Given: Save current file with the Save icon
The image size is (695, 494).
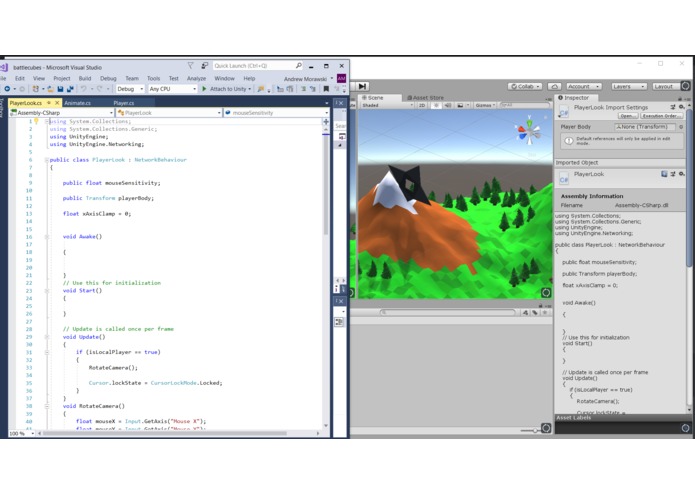Looking at the screenshot, I should click(x=60, y=89).
